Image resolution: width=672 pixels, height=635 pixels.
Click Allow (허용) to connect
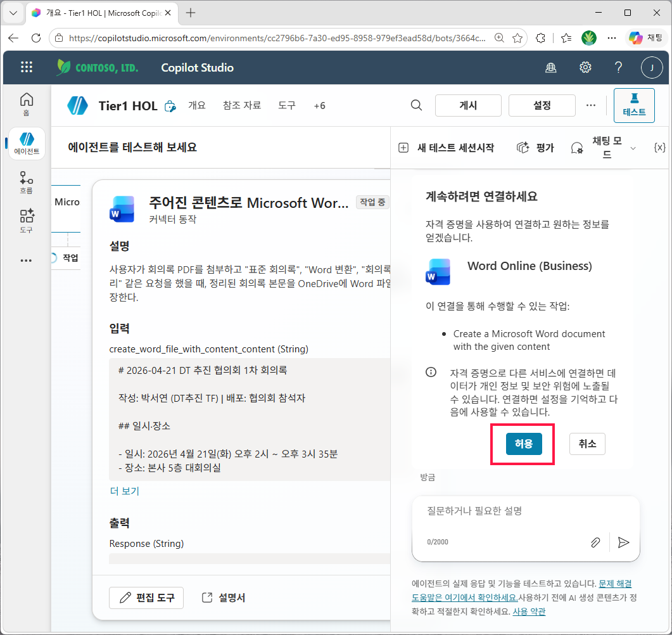(524, 444)
